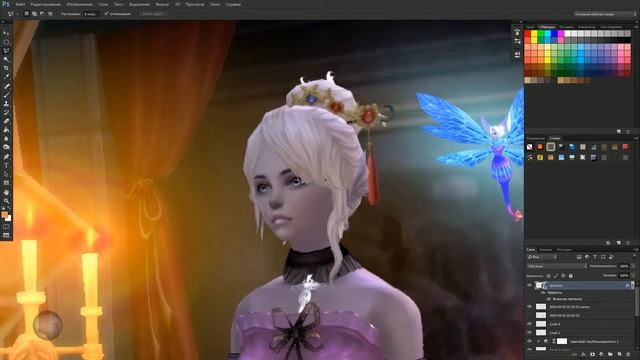640x360 pixels.
Task: Switch to the Коррекция tab
Action: 536,138
